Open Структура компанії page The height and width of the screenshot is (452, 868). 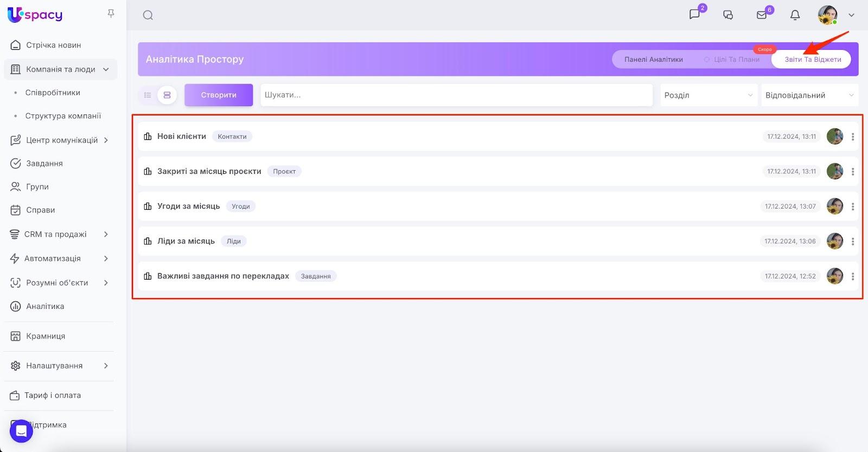tap(63, 116)
